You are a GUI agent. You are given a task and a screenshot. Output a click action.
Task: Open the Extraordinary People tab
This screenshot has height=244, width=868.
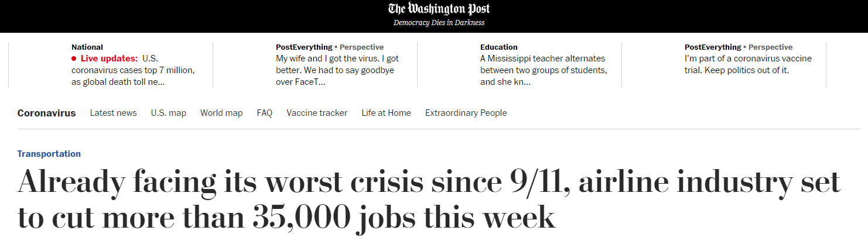click(466, 113)
